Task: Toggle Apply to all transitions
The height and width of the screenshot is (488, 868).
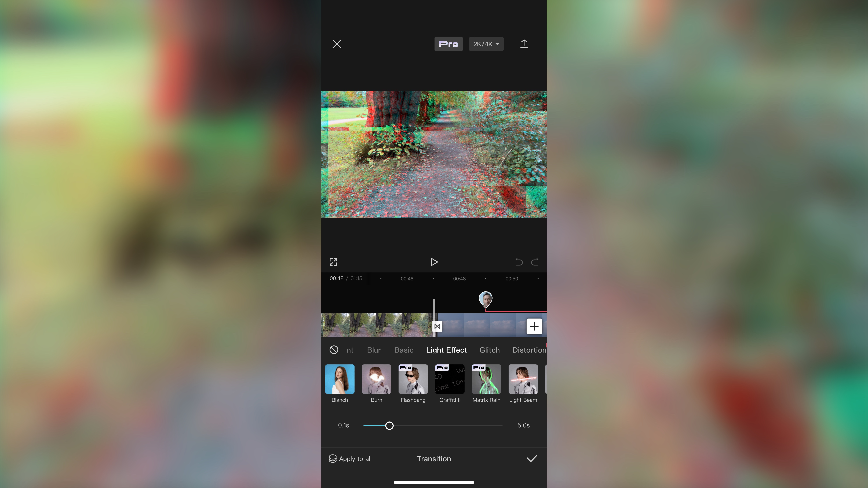Action: [x=350, y=458]
